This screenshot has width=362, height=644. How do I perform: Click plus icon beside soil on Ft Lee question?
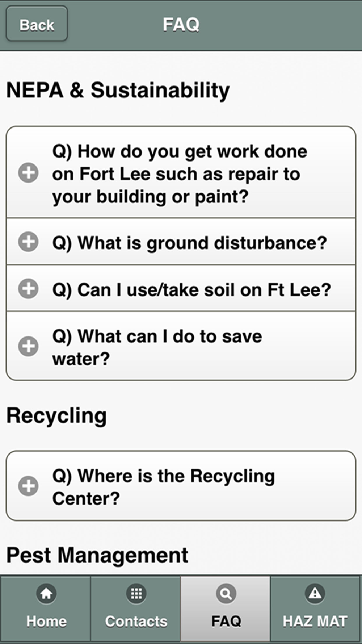[x=28, y=289]
